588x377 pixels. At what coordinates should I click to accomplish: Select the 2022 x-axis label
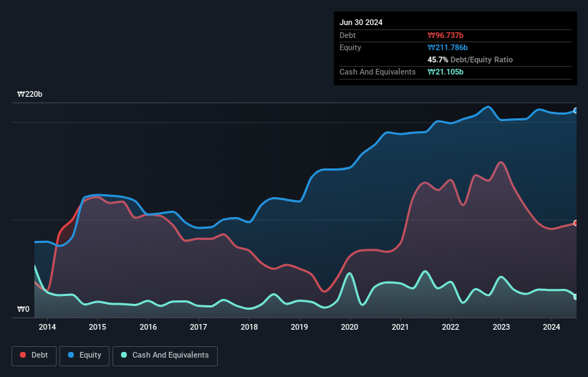coord(450,327)
